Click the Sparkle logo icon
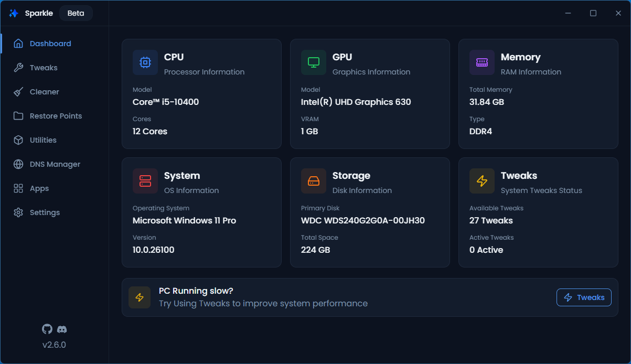Screen dimensions: 631x364 (14, 13)
